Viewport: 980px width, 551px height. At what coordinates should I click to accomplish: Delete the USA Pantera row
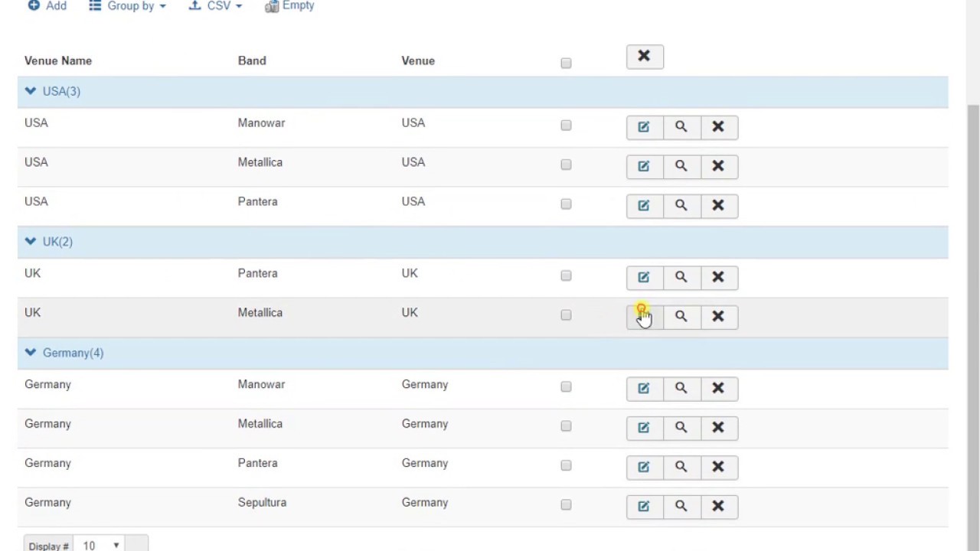tap(718, 206)
